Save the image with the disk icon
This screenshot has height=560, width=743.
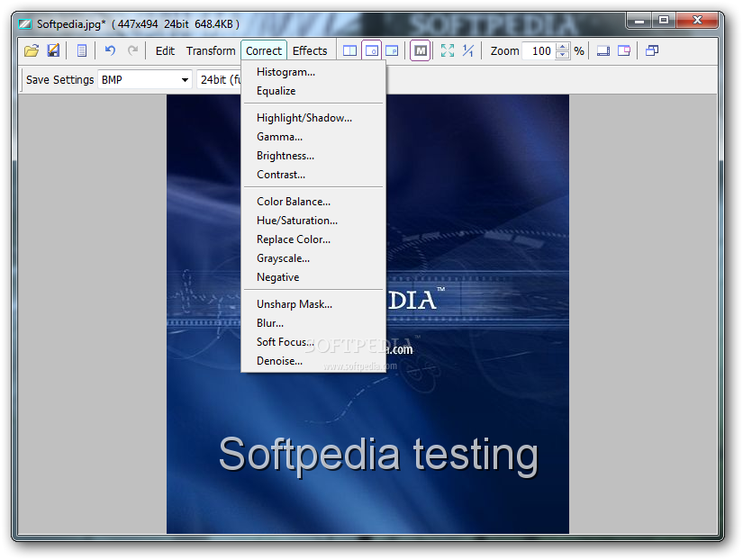coord(53,50)
